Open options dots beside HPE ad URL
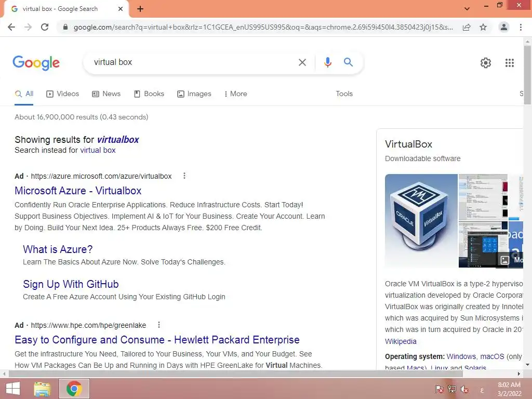Image resolution: width=532 pixels, height=399 pixels. (x=159, y=325)
